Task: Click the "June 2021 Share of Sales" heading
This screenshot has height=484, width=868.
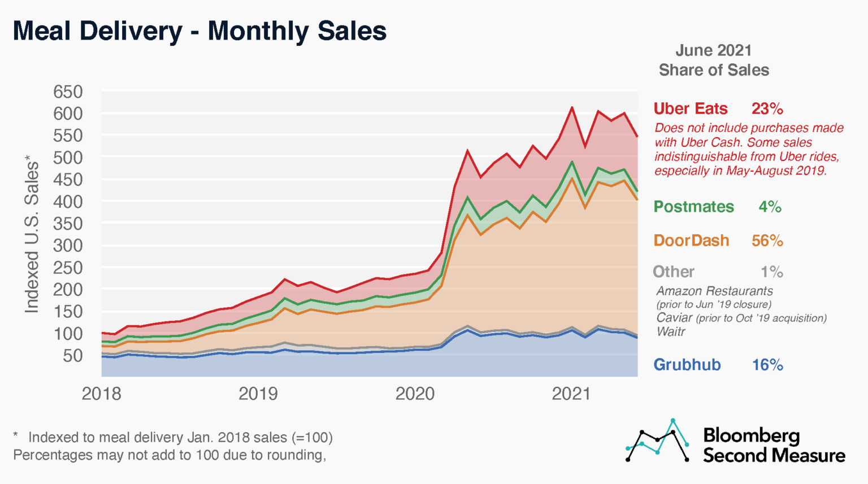Action: coord(714,60)
